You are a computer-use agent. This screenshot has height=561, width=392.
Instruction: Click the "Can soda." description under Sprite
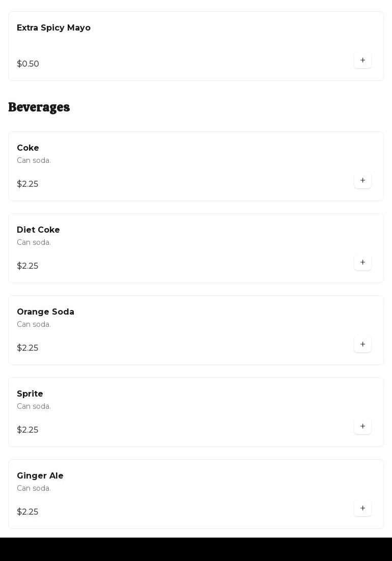[34, 406]
